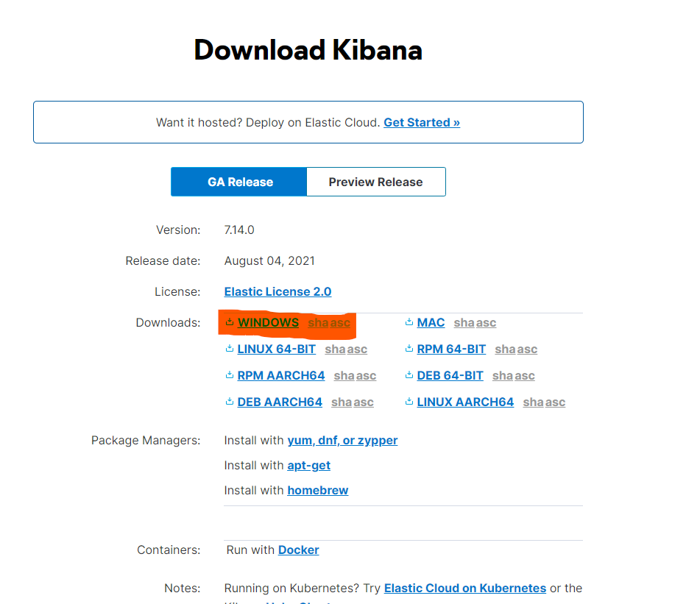Screen dimensions: 700x604
Task: Open the apt-get install link
Action: click(x=309, y=465)
